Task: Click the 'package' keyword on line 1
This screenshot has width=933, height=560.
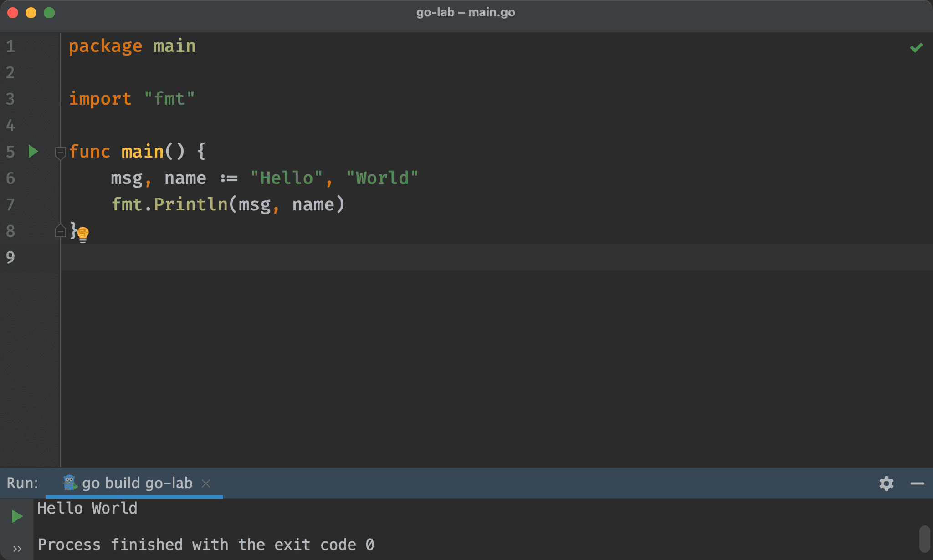Action: 105,46
